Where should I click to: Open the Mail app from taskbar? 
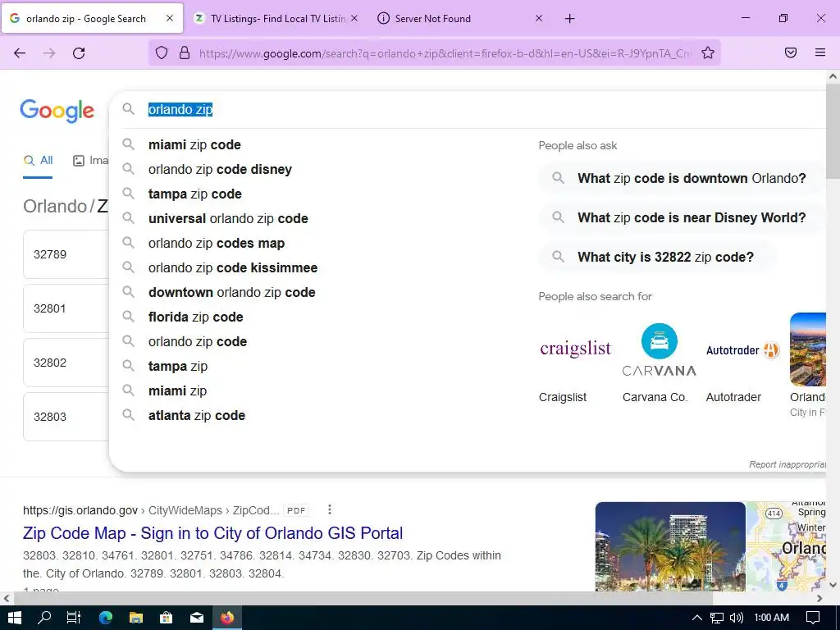(197, 618)
